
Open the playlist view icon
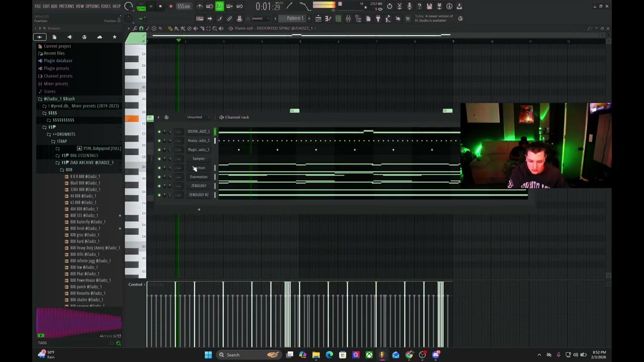point(318,19)
